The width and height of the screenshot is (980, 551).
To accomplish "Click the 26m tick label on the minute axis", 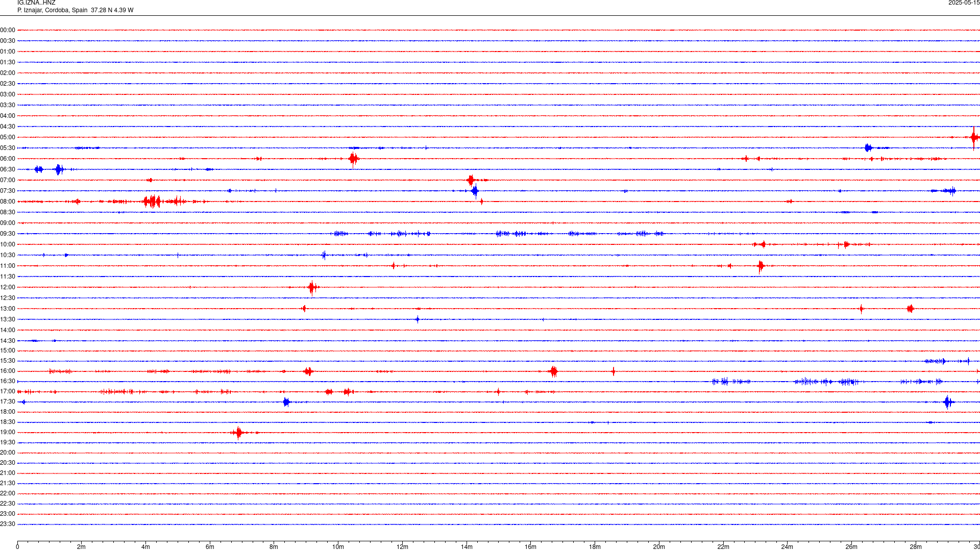I will click(x=851, y=547).
